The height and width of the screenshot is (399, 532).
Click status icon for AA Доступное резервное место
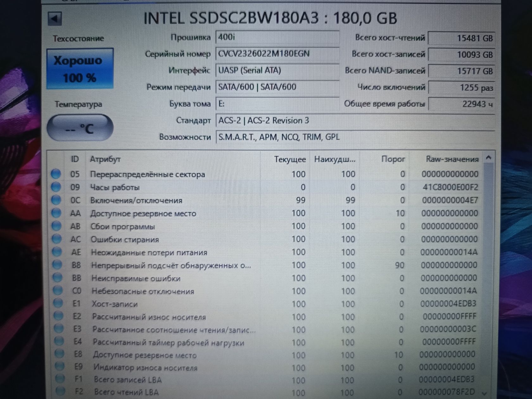point(56,213)
